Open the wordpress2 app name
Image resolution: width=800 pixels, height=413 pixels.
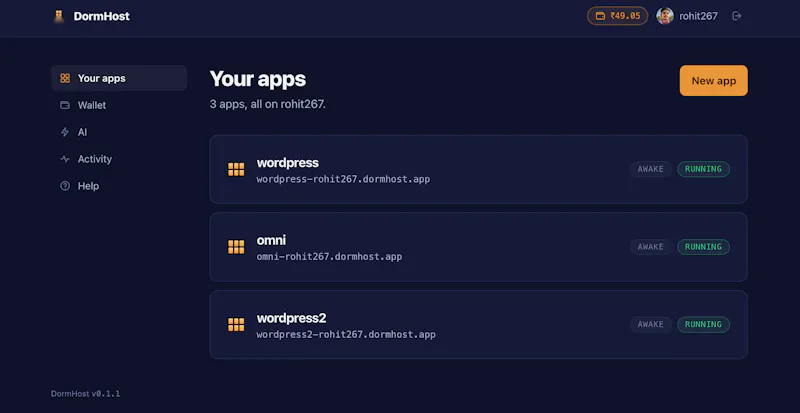pyautogui.click(x=291, y=318)
